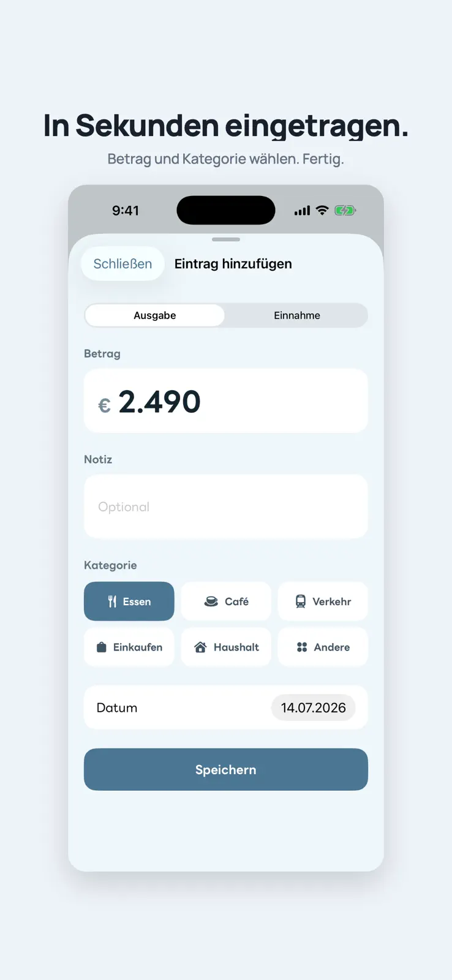Tap the cellular signal bars icon
The height and width of the screenshot is (980, 452).
[x=302, y=211]
